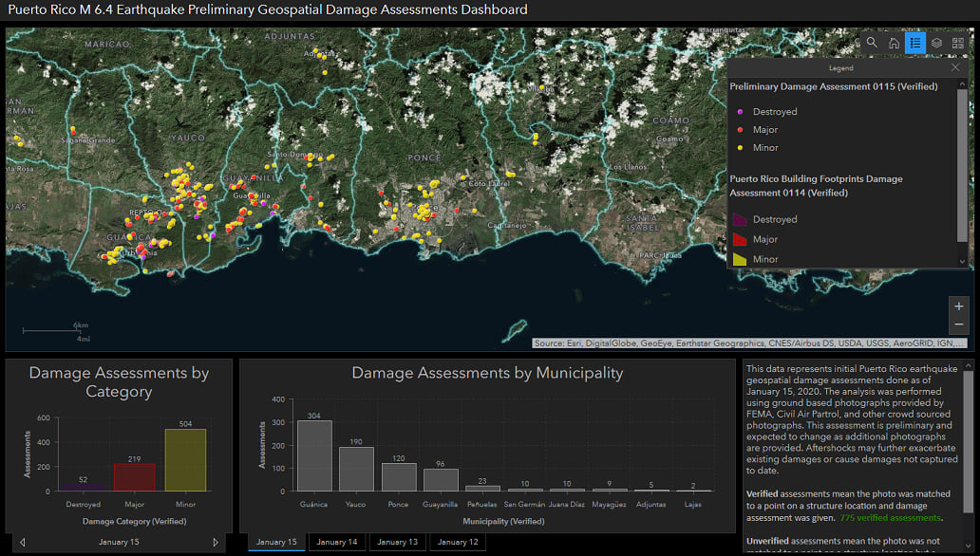
Task: Click the Minor bar in category chart
Action: tap(185, 460)
